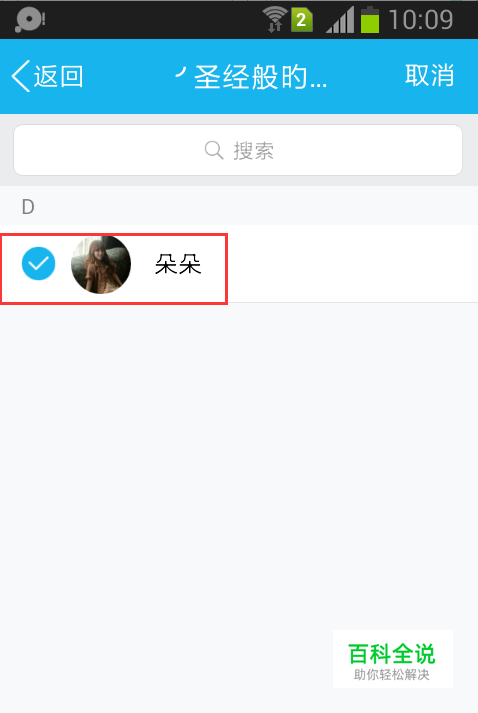Select the contact name 朵朵

click(x=178, y=265)
